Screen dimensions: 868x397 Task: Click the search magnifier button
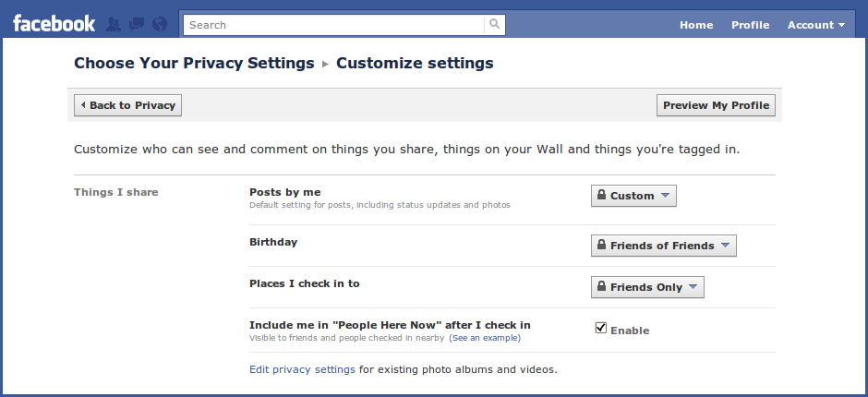click(x=495, y=25)
